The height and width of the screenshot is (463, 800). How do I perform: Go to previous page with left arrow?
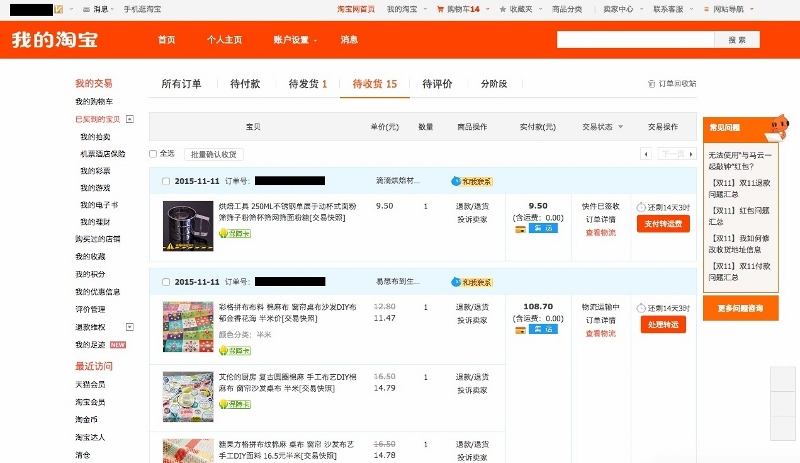646,154
